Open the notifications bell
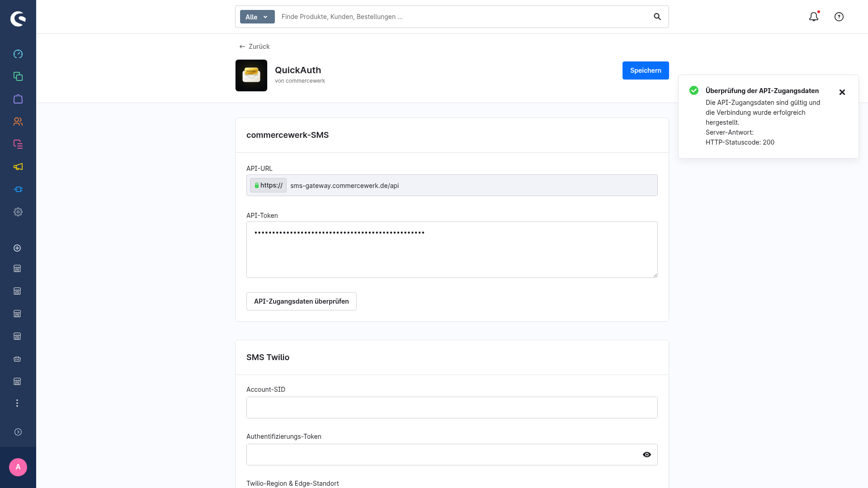 point(814,17)
